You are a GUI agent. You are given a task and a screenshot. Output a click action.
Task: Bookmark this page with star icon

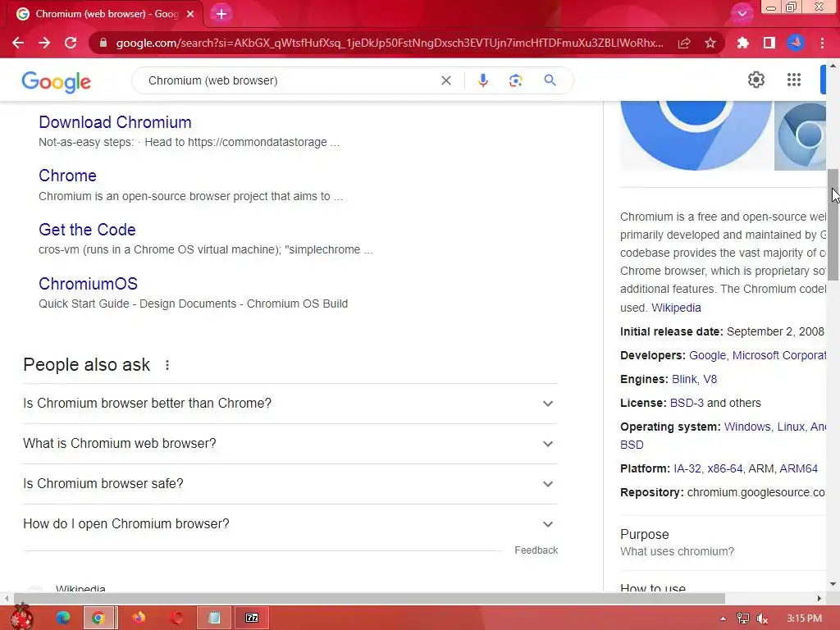(710, 43)
